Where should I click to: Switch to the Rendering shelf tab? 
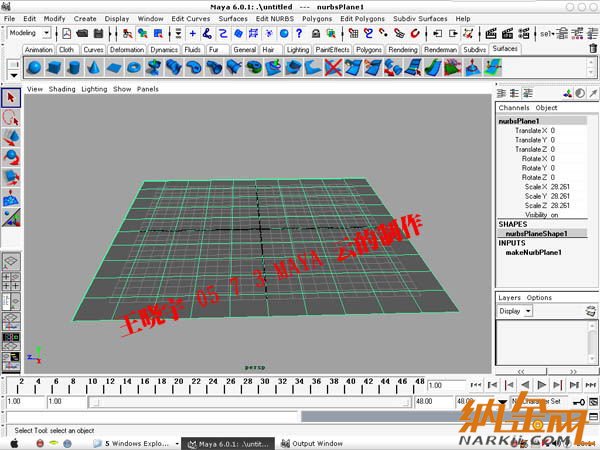403,50
